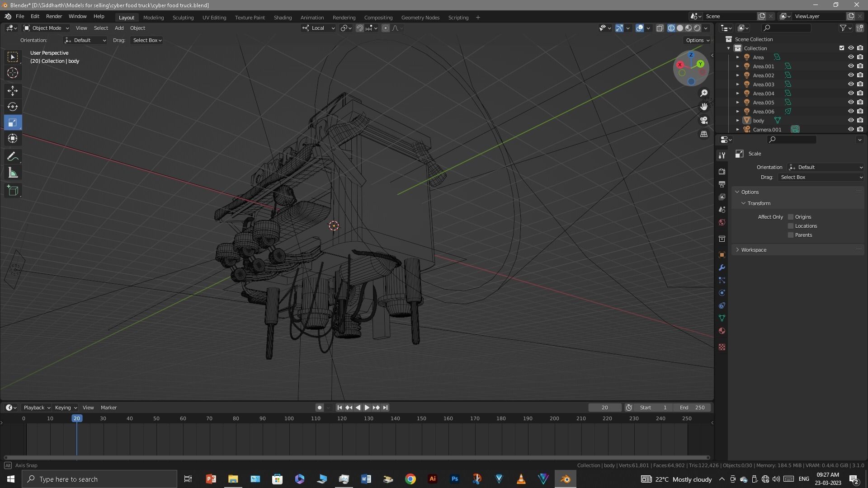Click frame 20 playhead marker
868x488 pixels.
point(77,418)
